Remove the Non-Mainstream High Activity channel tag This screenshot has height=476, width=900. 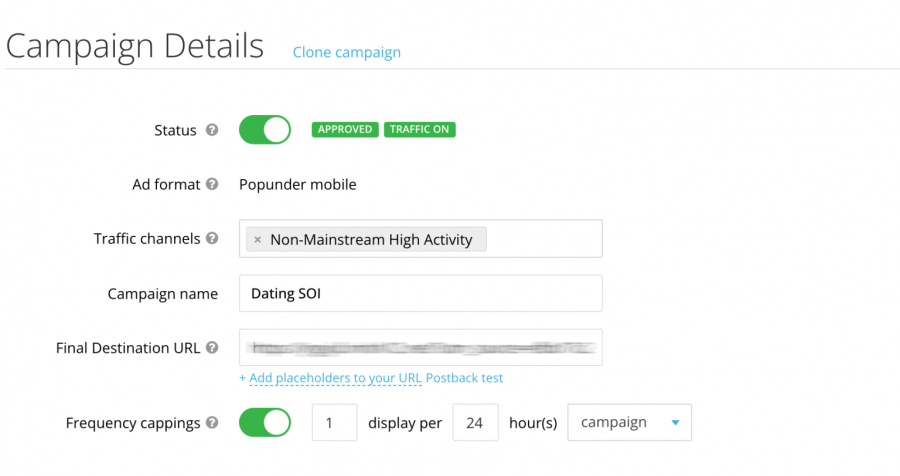(258, 239)
